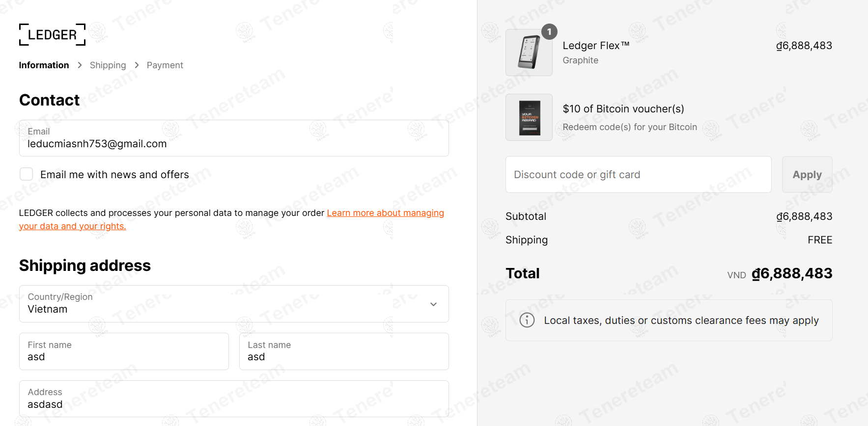
Task: Click the Bitcoin voucher thumbnail image
Action: pyautogui.click(x=529, y=117)
